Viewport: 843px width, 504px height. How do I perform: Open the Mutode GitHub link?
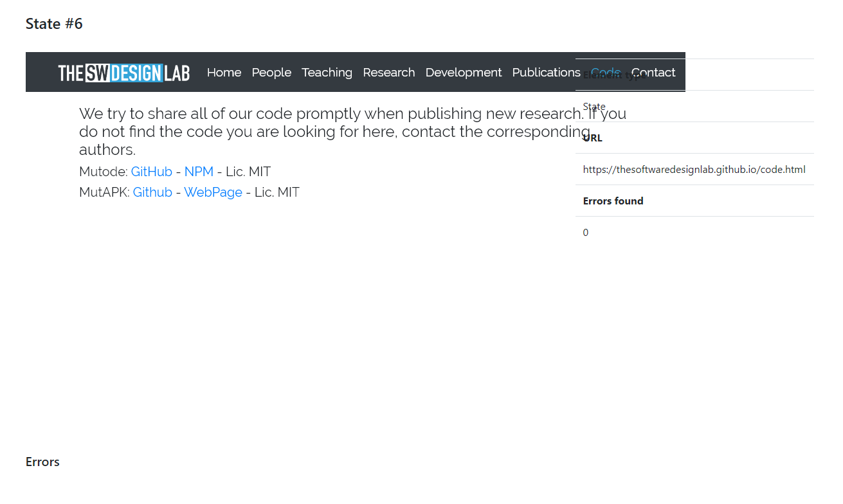point(151,172)
